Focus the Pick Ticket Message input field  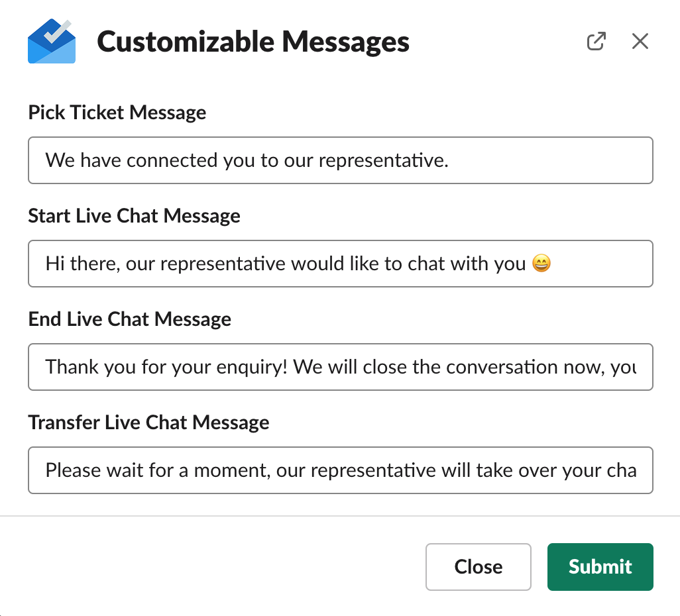coord(341,160)
